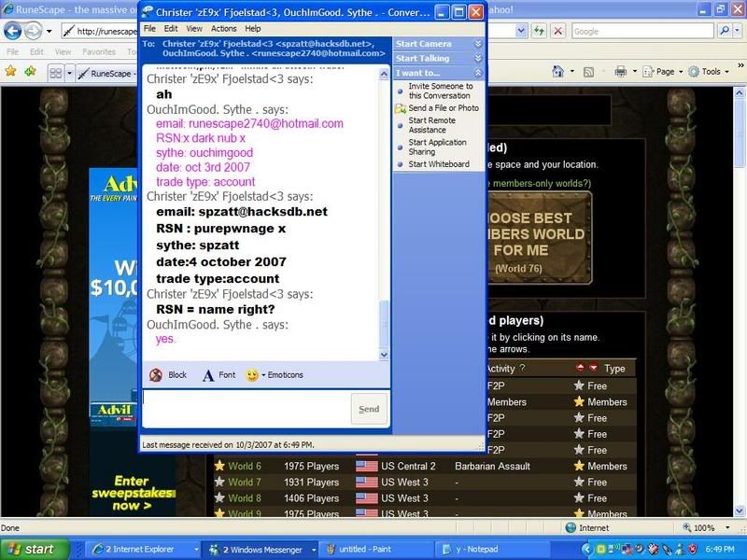Click the US flag in the World 6 row
This screenshot has width=747, height=560.
pos(366,466)
